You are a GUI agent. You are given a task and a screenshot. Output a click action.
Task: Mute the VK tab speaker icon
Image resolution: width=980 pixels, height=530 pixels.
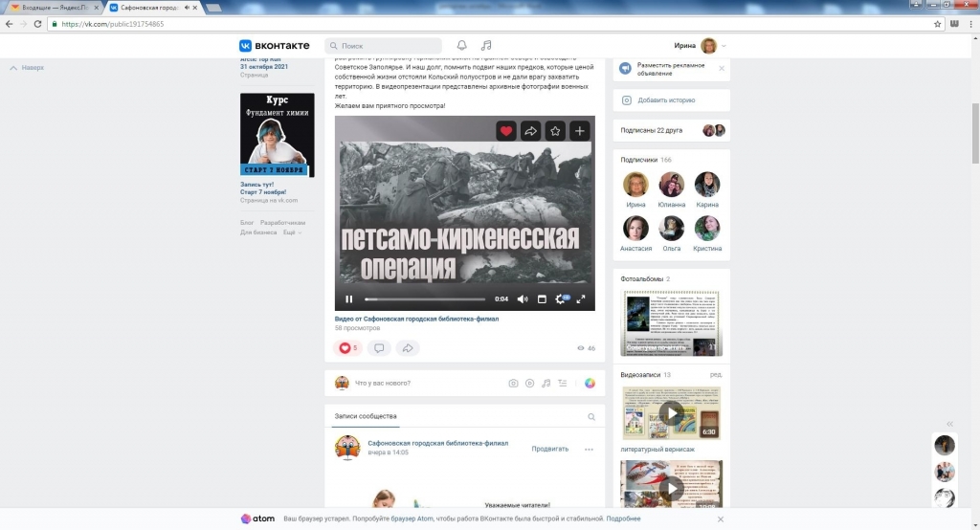click(x=187, y=8)
